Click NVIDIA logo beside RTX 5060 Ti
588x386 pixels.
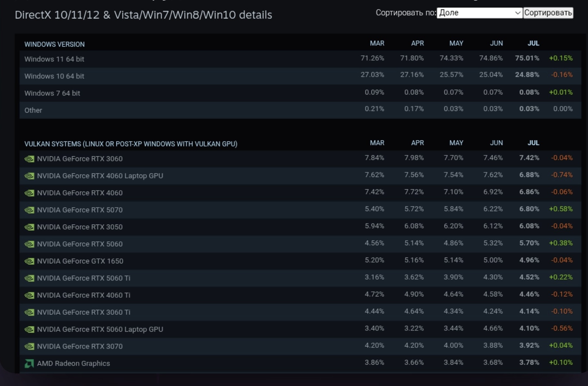pos(29,278)
